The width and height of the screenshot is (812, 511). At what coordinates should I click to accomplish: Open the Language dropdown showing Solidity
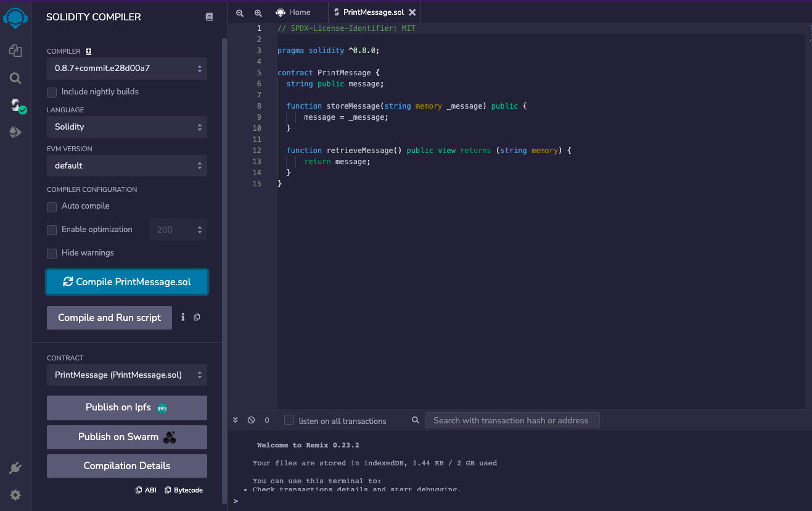pyautogui.click(x=127, y=127)
